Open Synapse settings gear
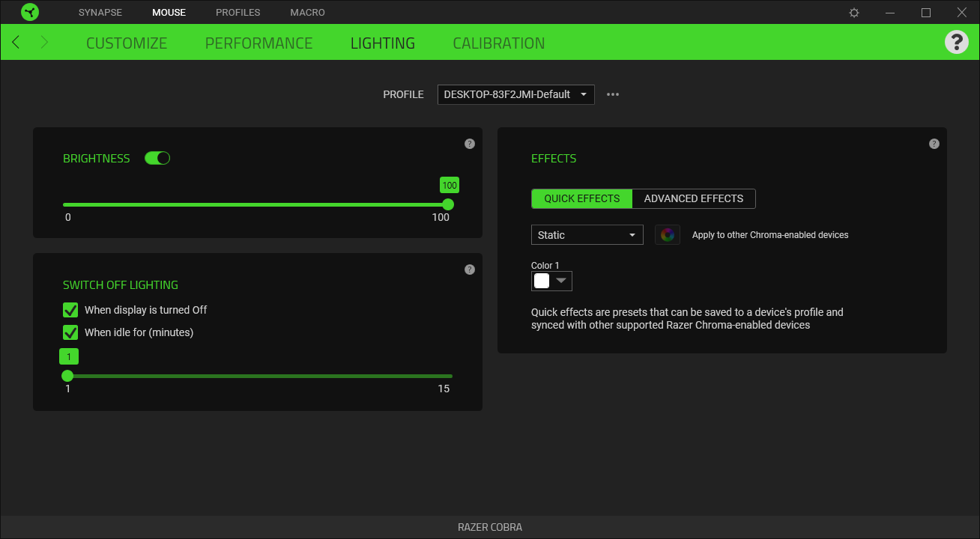Viewport: 980px width, 539px height. pyautogui.click(x=854, y=13)
